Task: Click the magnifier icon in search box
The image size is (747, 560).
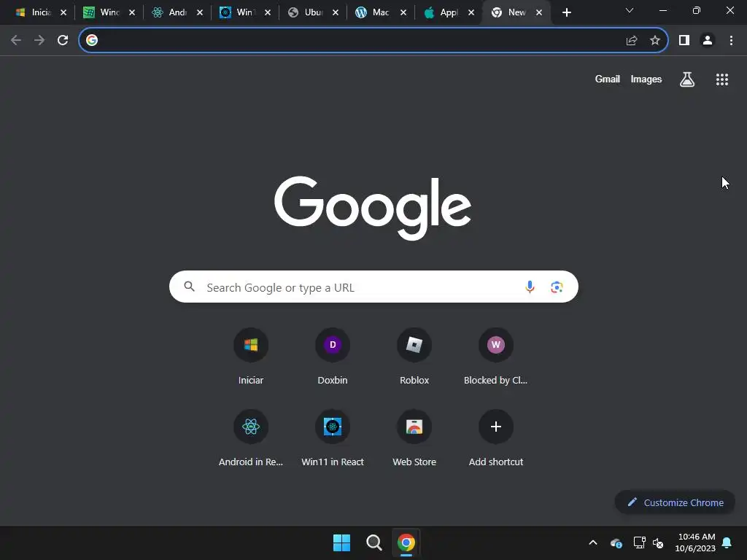Action: pyautogui.click(x=190, y=287)
